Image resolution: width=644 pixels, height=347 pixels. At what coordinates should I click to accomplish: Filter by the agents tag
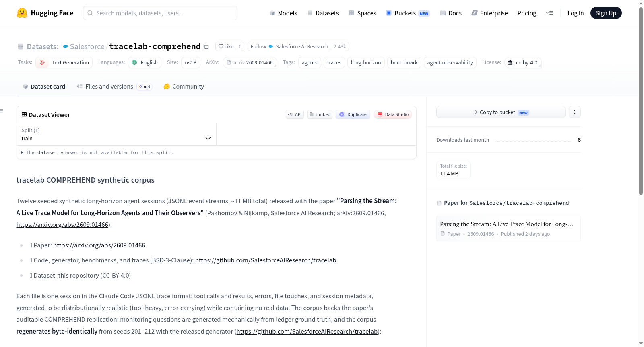click(x=310, y=62)
